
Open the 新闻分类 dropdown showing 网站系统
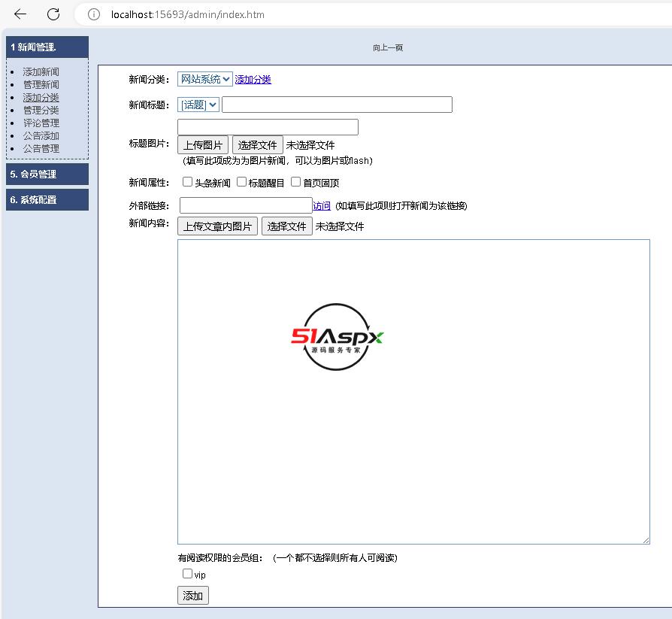click(205, 79)
